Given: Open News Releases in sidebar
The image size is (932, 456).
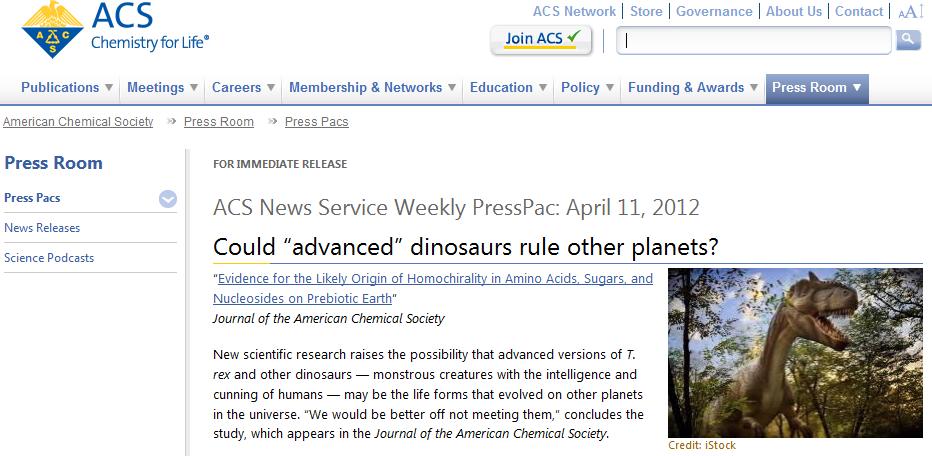Looking at the screenshot, I should click(42, 228).
